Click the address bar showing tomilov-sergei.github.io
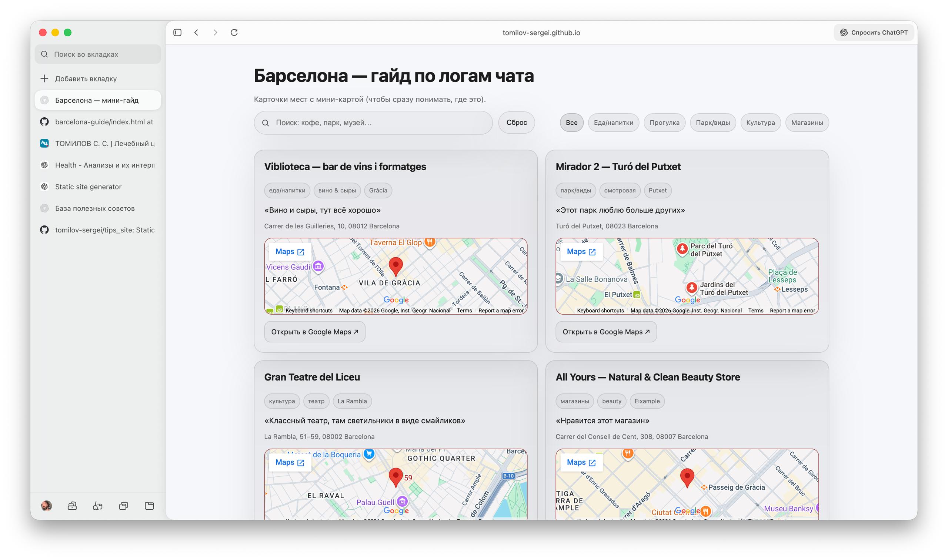Image resolution: width=948 pixels, height=560 pixels. 541,33
